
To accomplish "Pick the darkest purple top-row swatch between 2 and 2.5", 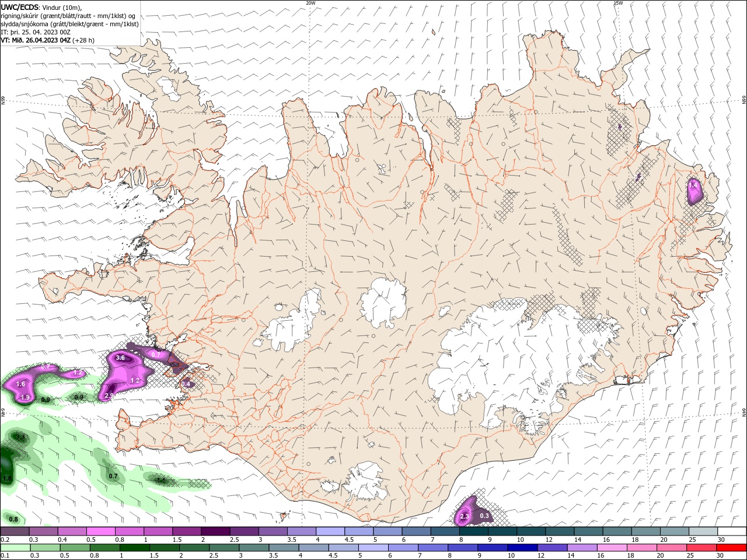I will [215, 531].
